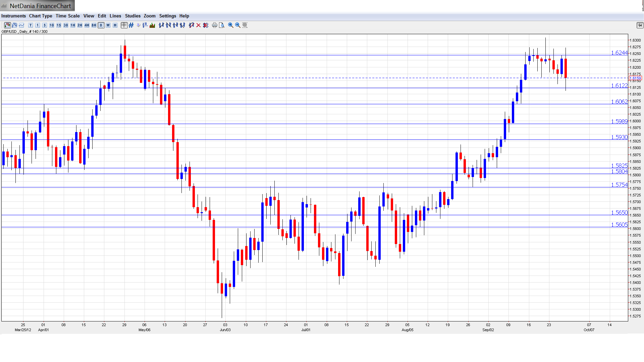Switch to 8H time scale
Viewport: 644px width, 362px height.
tap(94, 25)
